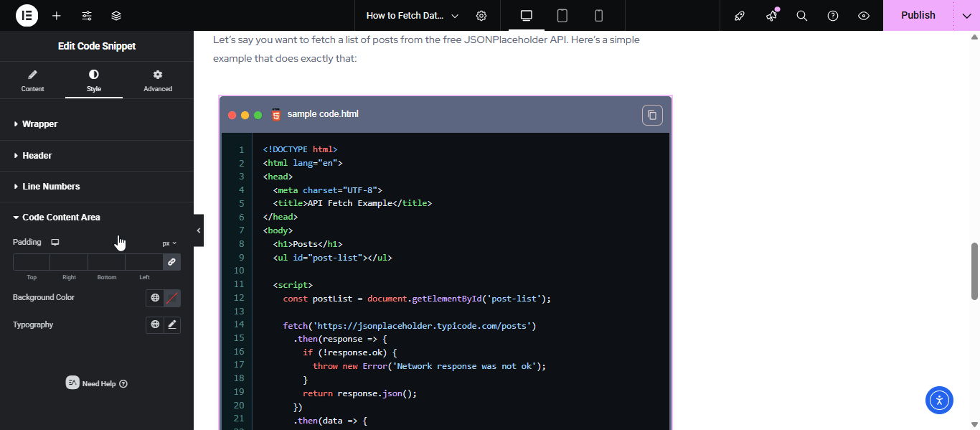Screen dimensions: 980x430
Task: Click responsive device icon beside Padding
Action: coord(55,243)
